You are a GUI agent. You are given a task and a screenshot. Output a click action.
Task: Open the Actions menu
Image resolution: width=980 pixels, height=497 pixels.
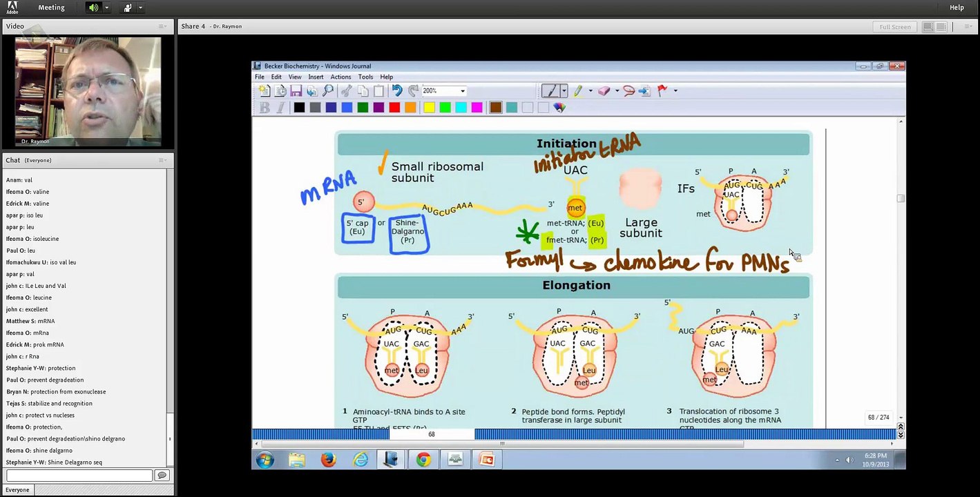pos(340,77)
